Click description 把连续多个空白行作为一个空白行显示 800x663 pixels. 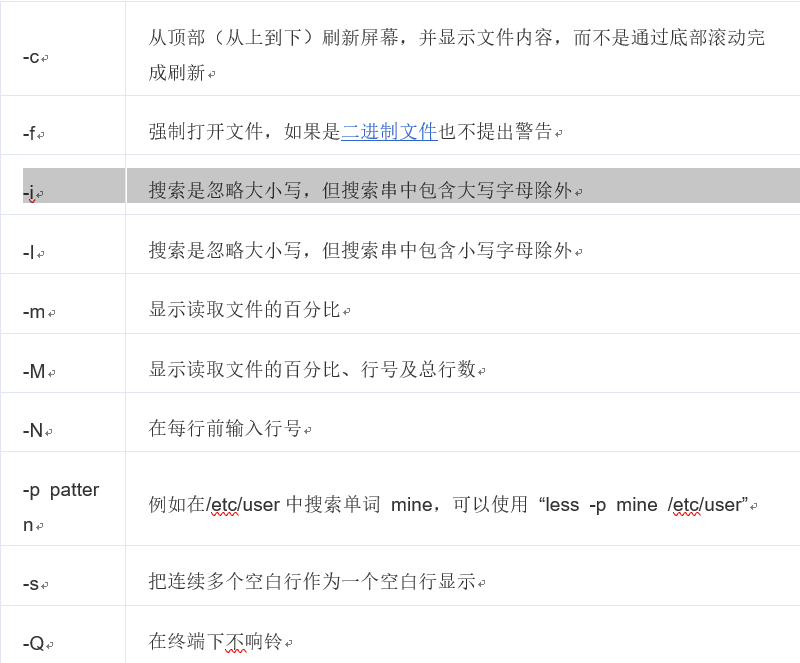(x=312, y=581)
